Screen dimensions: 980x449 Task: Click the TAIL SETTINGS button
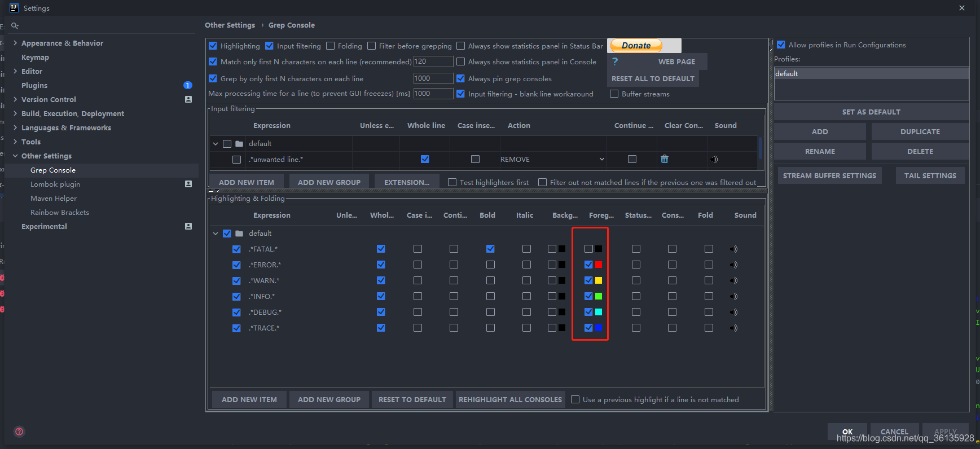click(930, 175)
